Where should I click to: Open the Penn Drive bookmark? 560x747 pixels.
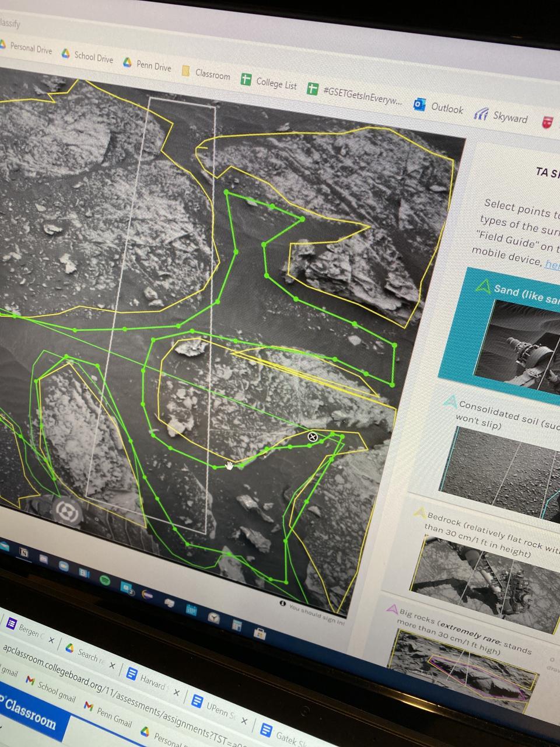(147, 65)
